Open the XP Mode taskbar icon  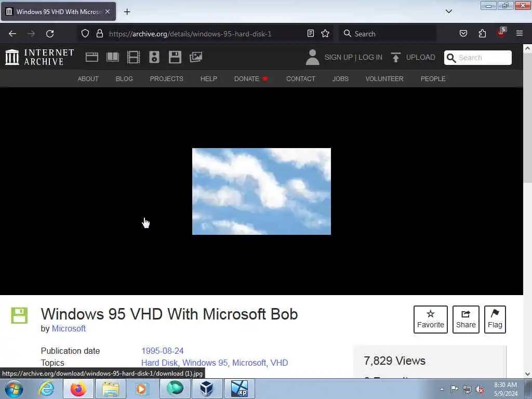240,389
